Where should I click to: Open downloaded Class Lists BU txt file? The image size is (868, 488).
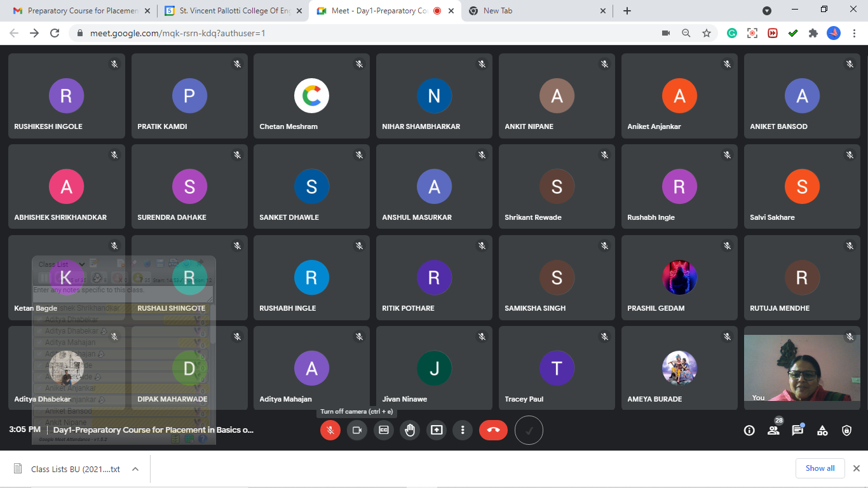(x=67, y=469)
